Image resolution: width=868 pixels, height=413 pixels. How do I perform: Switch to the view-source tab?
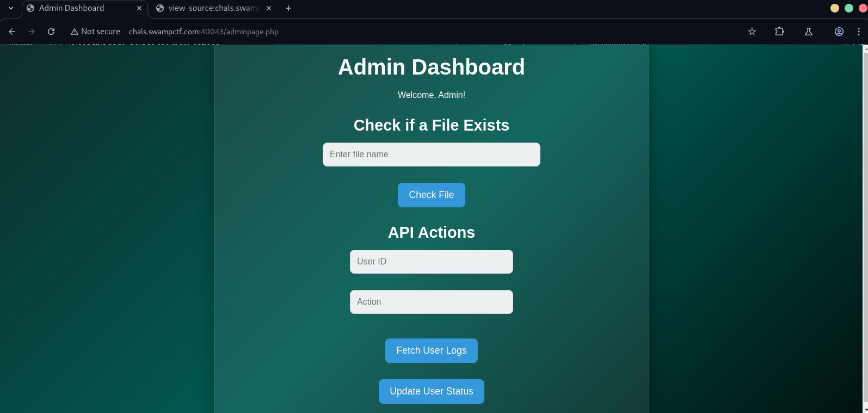[x=212, y=8]
